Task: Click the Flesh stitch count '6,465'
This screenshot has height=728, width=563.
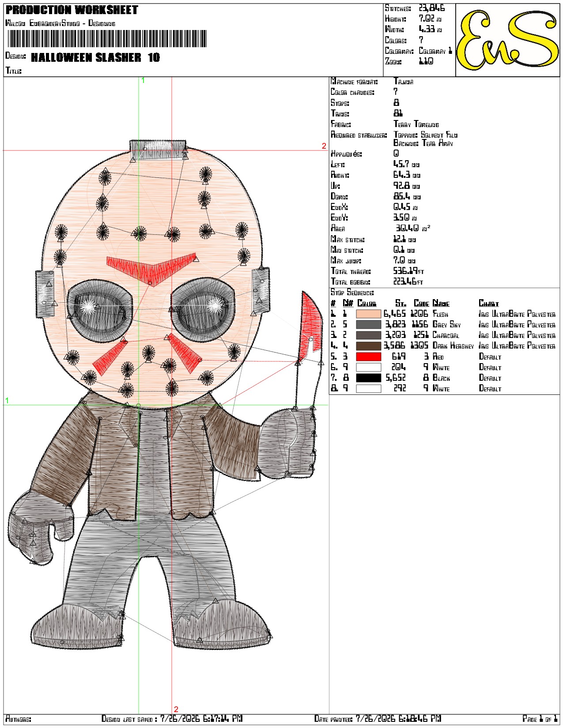Action: click(394, 314)
